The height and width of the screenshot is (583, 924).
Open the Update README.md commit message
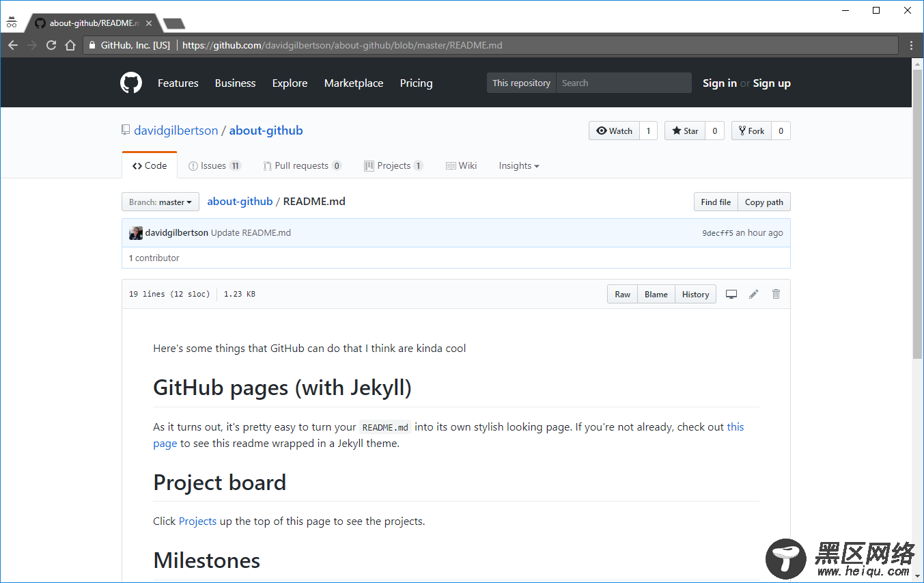click(251, 232)
